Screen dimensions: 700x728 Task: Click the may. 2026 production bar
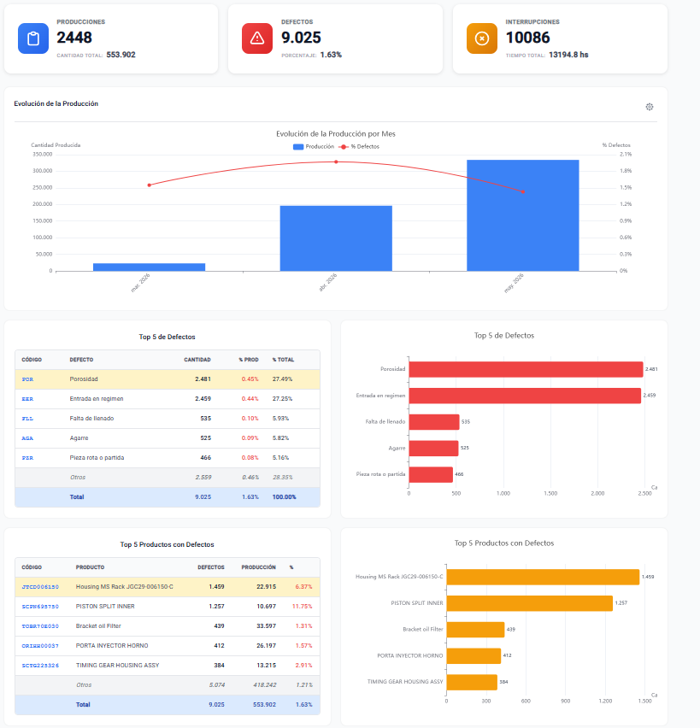pos(522,215)
